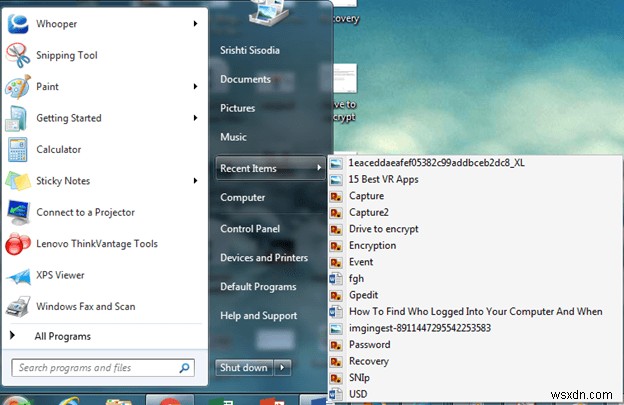The height and width of the screenshot is (405, 624).
Task: Open recent item Event
Action: coord(361,262)
